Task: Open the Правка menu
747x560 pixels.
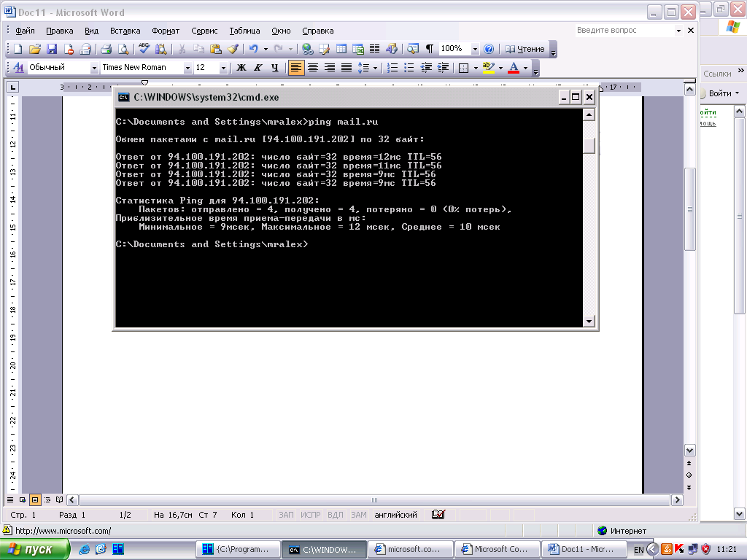Action: pos(60,31)
